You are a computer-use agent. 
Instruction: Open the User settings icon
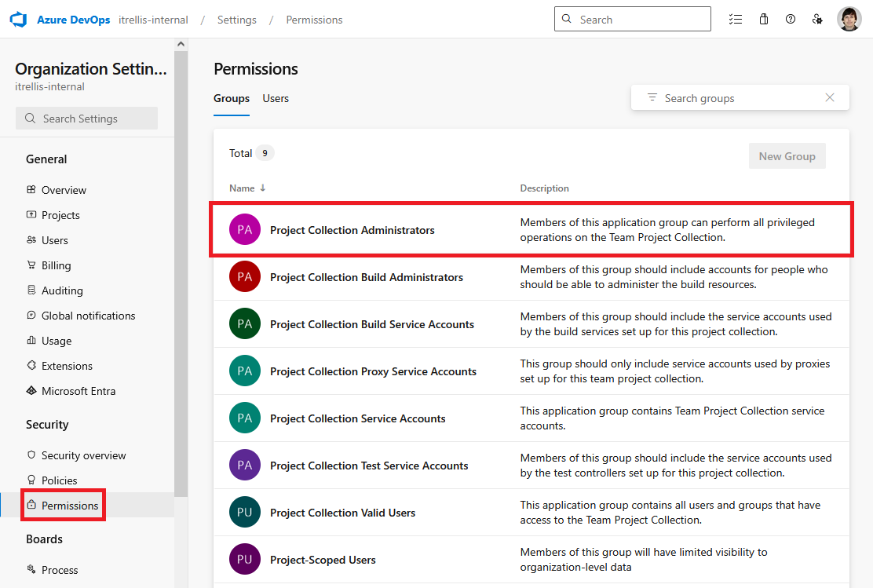click(x=817, y=20)
